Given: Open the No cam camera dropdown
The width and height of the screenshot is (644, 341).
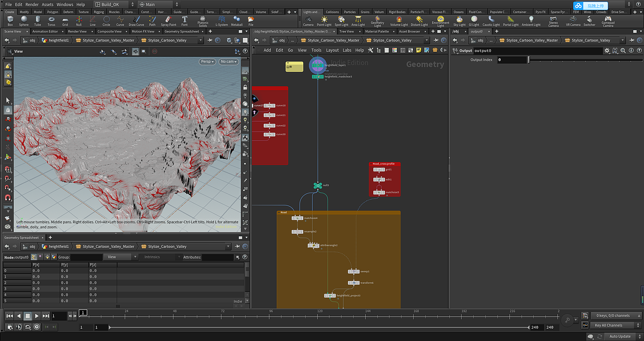Looking at the screenshot, I should click(x=228, y=61).
